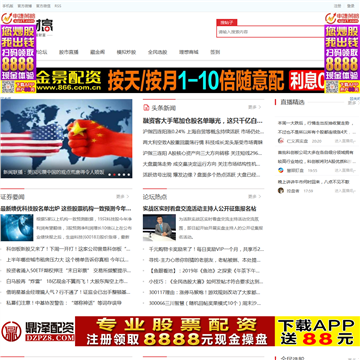Open forum post starting 小技巧:《全民选股大赛》
The width and height of the screenshot is (360, 360).
click(205, 281)
